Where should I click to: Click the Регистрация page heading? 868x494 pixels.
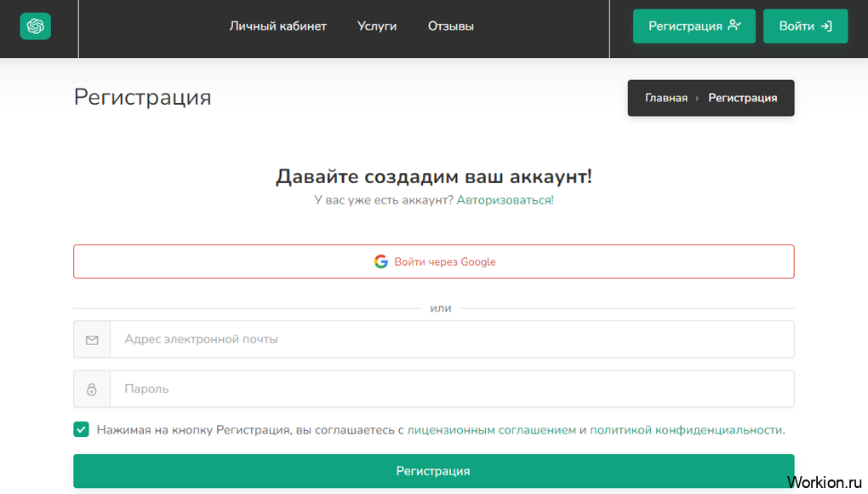[x=142, y=97]
